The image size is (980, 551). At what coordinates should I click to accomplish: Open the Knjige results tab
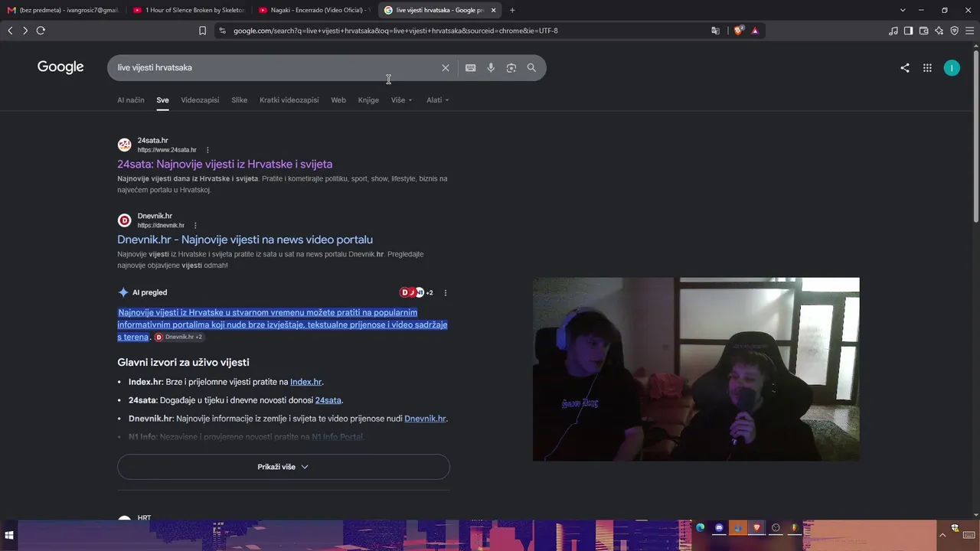coord(368,100)
